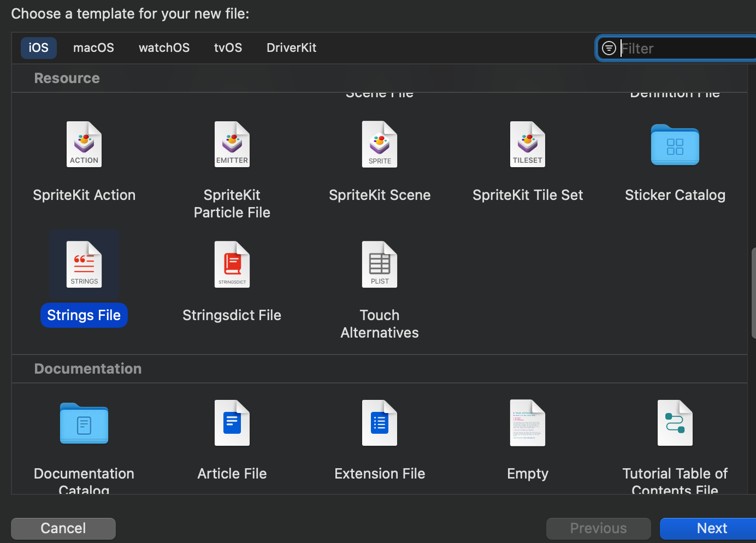Select the tvOS platform tab
This screenshot has height=543, width=756.
[228, 48]
